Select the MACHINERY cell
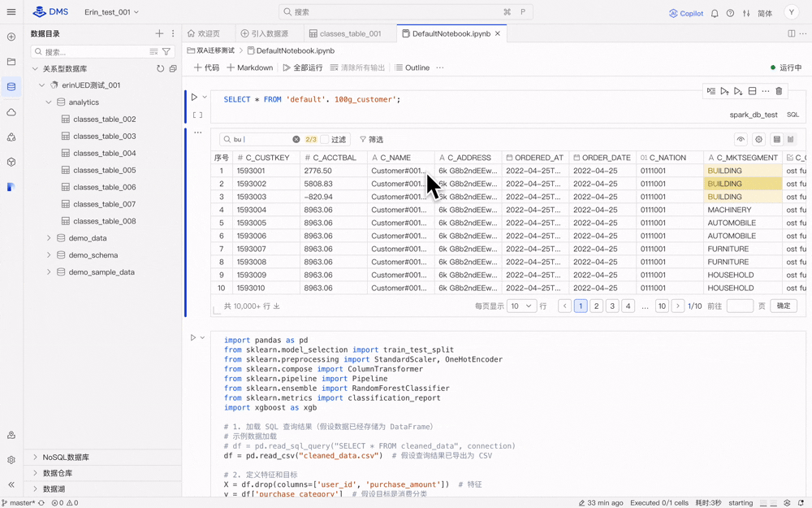The height and width of the screenshot is (508, 812). pyautogui.click(x=742, y=210)
